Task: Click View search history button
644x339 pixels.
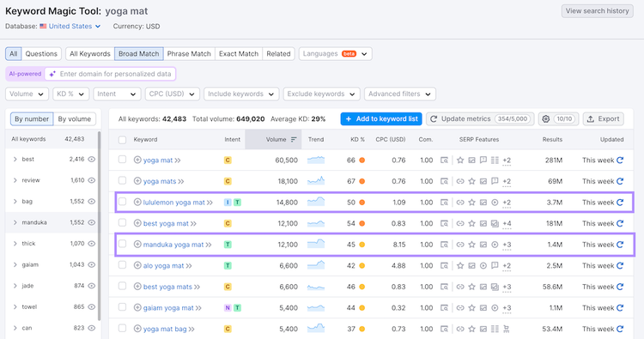Action: tap(597, 11)
